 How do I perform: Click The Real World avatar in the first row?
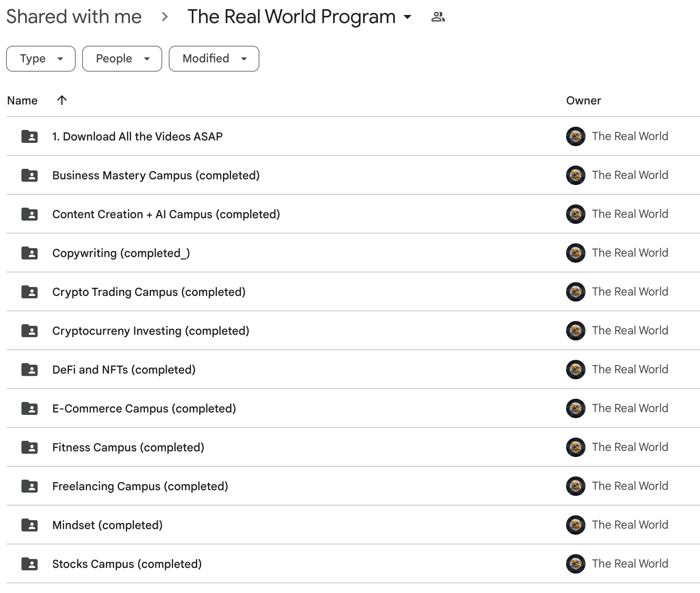[x=575, y=136]
